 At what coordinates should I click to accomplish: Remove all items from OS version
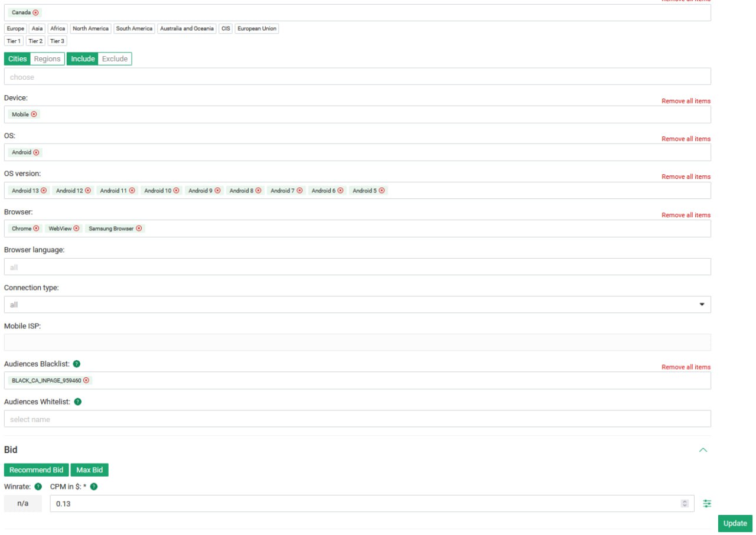click(x=686, y=177)
